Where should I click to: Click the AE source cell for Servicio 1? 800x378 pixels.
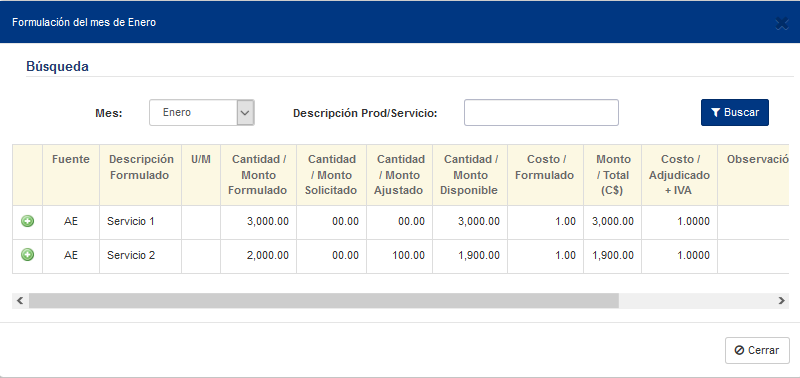pos(70,222)
